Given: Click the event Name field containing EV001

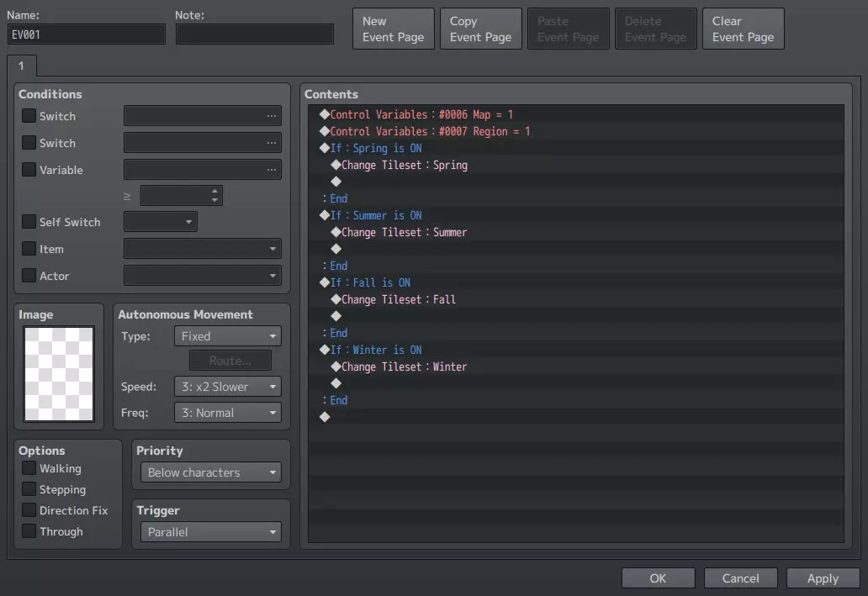Looking at the screenshot, I should (x=87, y=34).
